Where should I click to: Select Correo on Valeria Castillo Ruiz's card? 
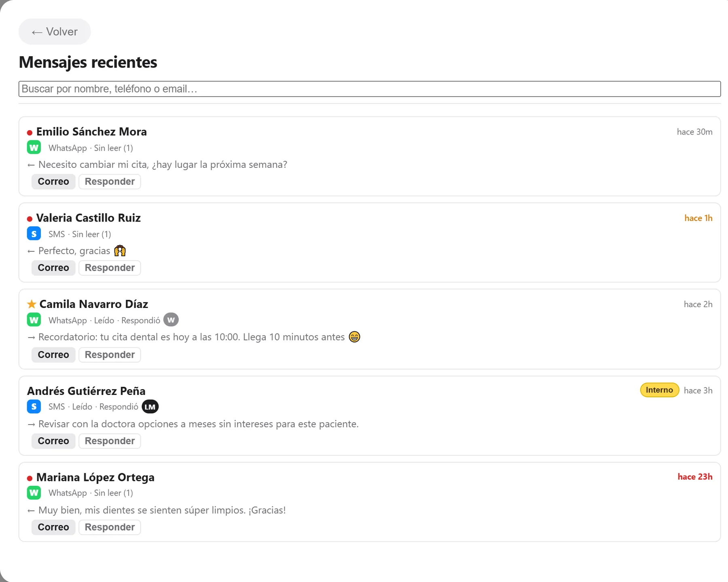pos(53,268)
